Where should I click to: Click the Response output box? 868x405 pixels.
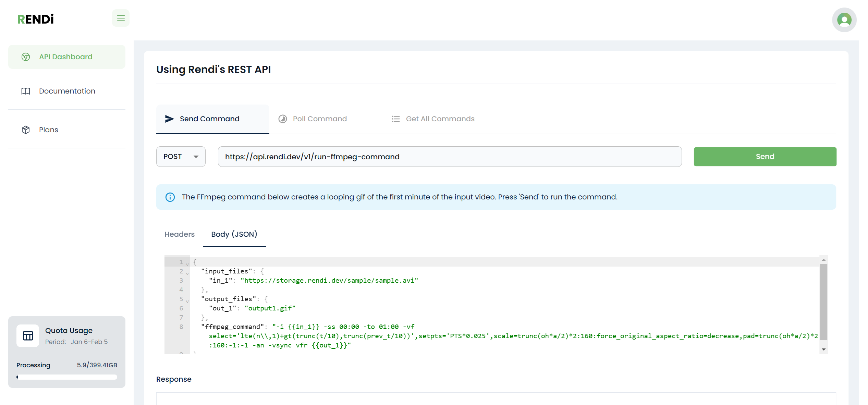[496, 399]
